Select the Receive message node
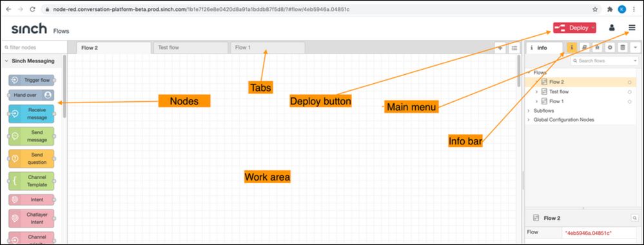This screenshot has height=245, width=644. (31, 114)
